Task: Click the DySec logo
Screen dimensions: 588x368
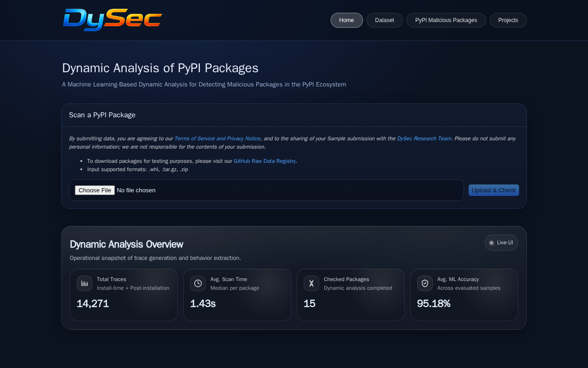Action: [x=113, y=20]
